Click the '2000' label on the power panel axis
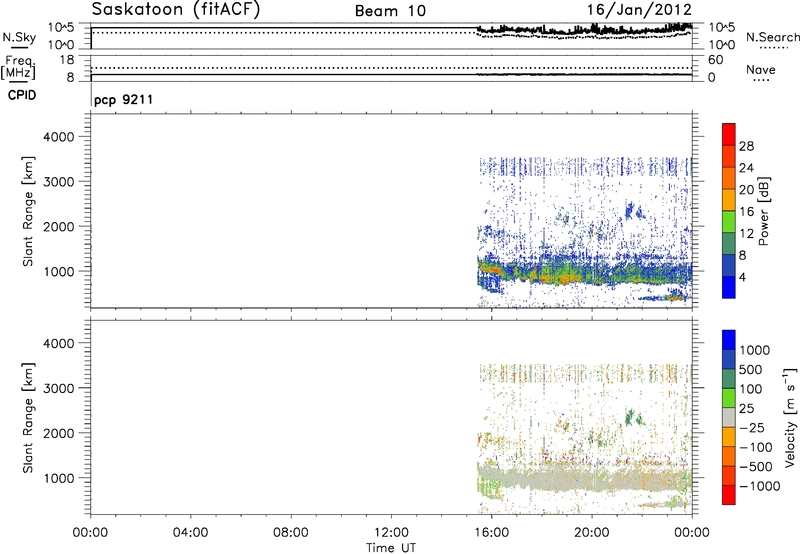 point(58,226)
